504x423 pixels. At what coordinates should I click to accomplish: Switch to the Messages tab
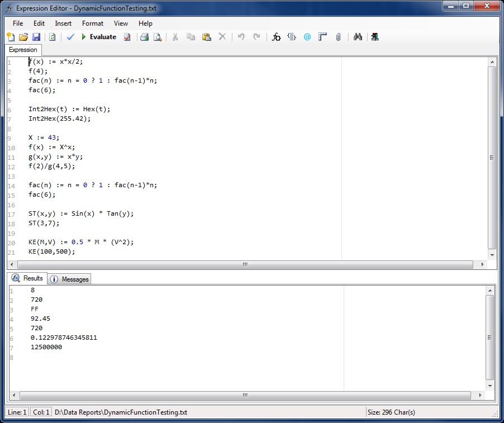click(x=70, y=279)
